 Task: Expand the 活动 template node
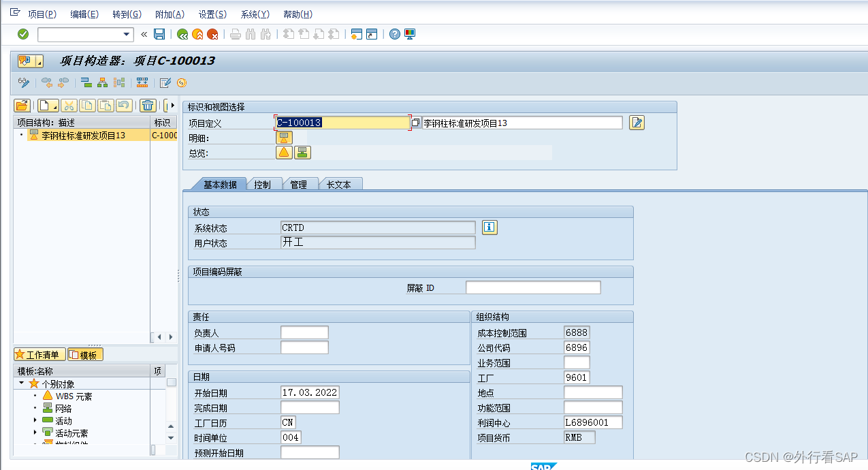pos(35,420)
